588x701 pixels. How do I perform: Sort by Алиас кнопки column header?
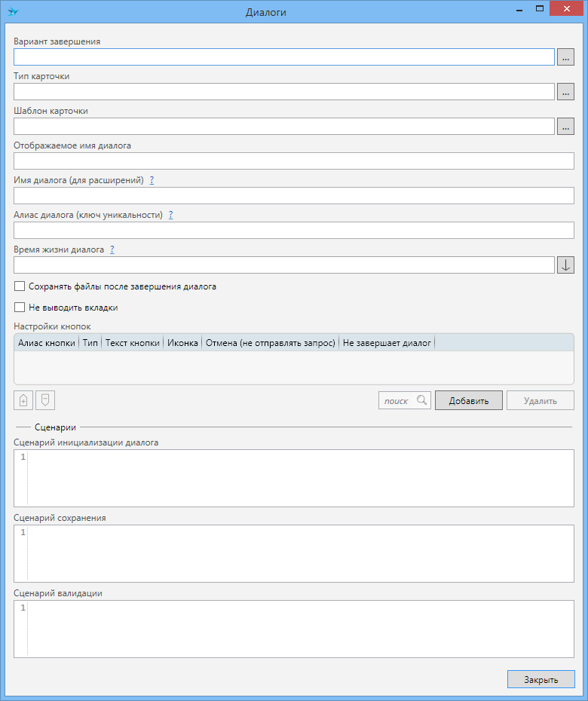pos(46,342)
